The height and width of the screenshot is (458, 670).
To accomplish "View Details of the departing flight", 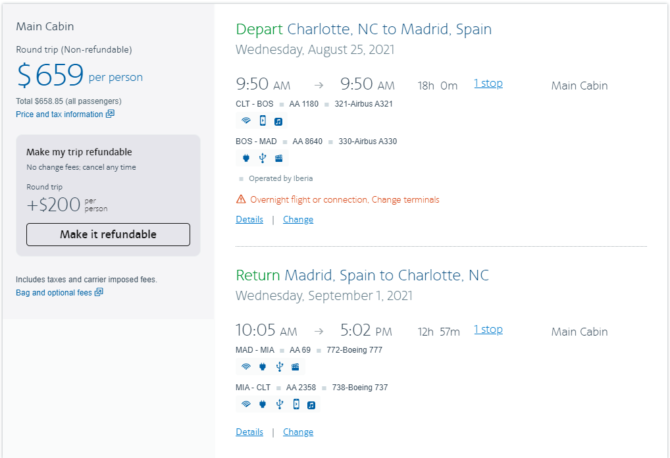I will coord(250,220).
